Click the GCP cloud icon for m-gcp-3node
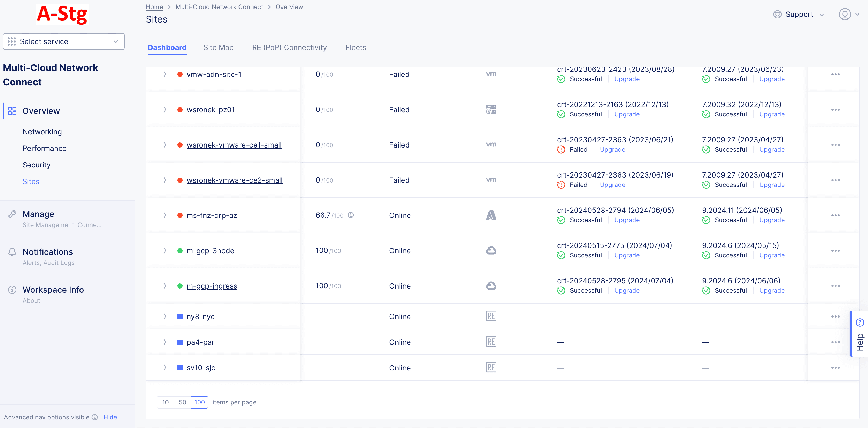Viewport: 868px width, 428px height. [x=491, y=251]
